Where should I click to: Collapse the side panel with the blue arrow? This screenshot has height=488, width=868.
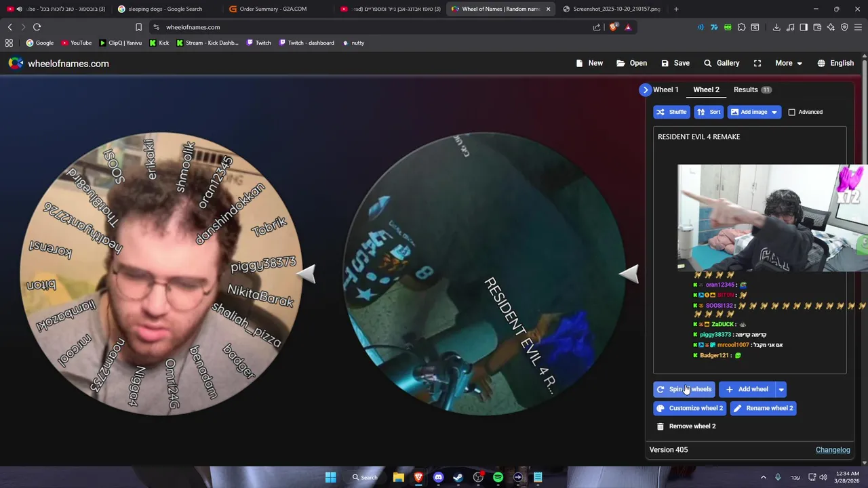645,89
